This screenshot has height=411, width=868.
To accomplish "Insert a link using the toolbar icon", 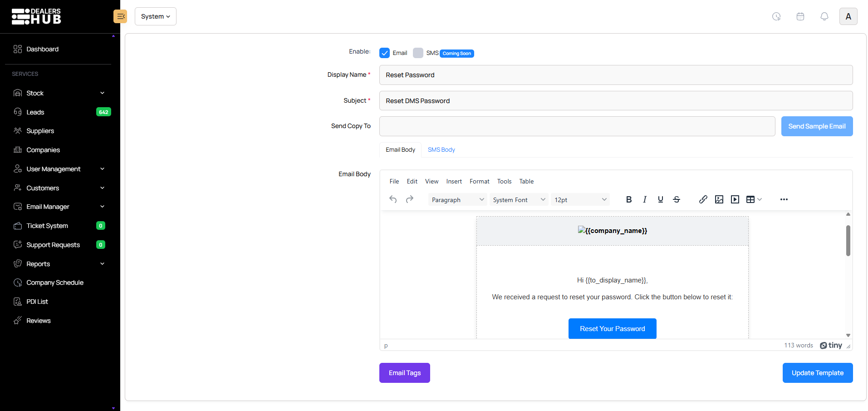I will (703, 199).
